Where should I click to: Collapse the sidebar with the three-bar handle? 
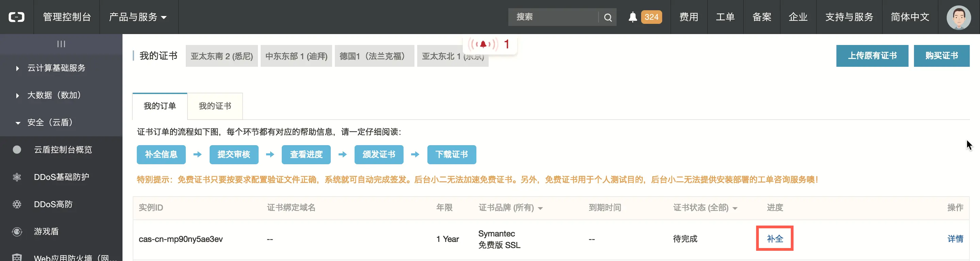(61, 44)
